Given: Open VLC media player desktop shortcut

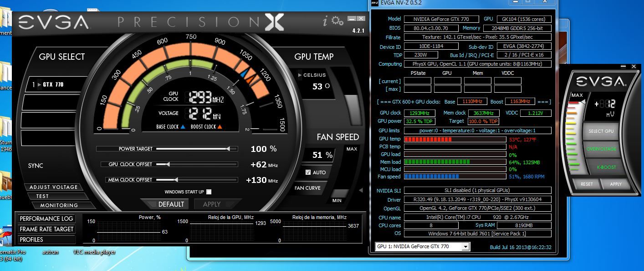Looking at the screenshot, I should click(x=94, y=252).
